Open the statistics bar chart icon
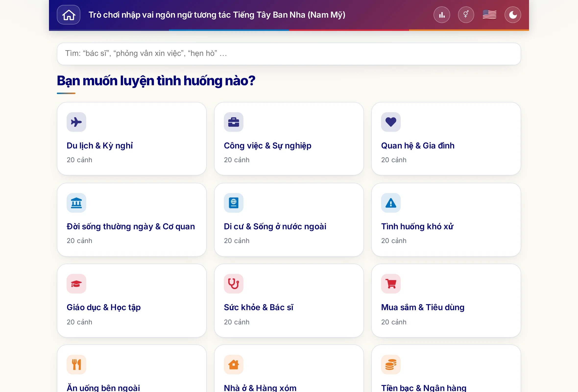The width and height of the screenshot is (578, 392). coord(442,15)
